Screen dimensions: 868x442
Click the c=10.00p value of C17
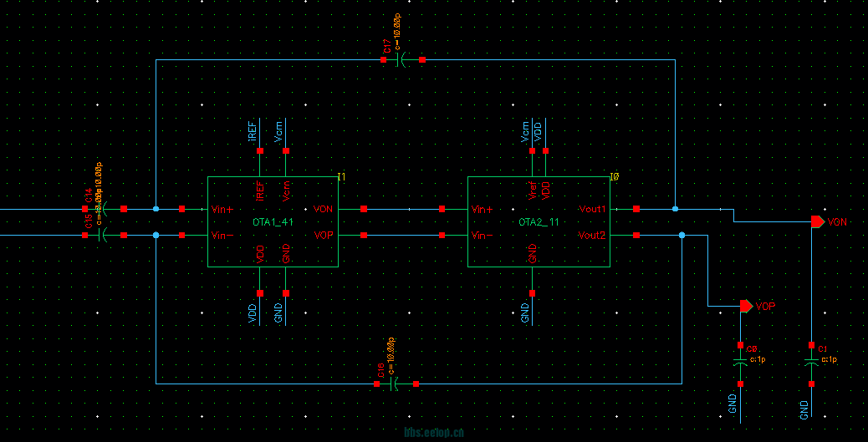pos(397,33)
